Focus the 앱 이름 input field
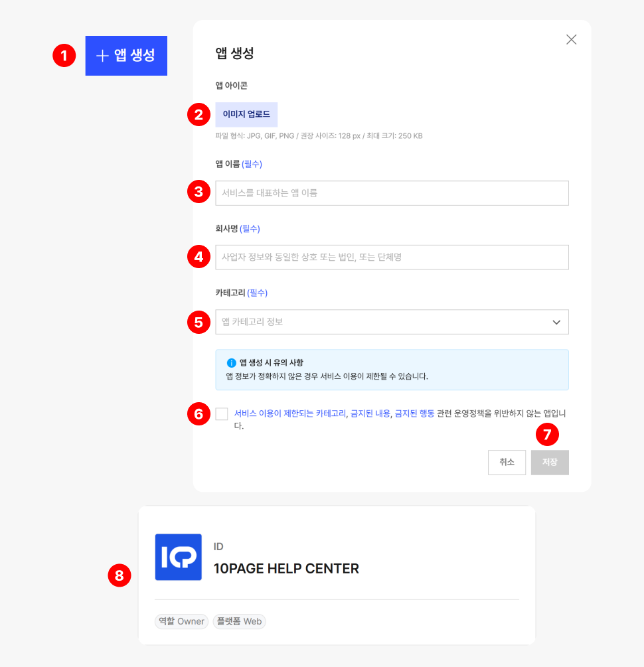Screen dimensions: 644x667 pyautogui.click(x=392, y=193)
